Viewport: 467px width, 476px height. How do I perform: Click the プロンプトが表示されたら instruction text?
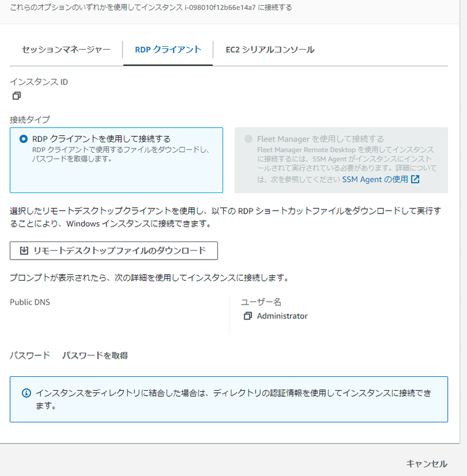coord(149,278)
